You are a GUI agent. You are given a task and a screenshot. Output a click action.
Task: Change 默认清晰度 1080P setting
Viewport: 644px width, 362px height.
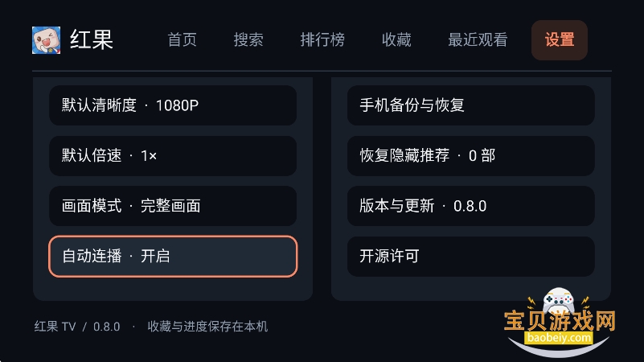click(173, 105)
